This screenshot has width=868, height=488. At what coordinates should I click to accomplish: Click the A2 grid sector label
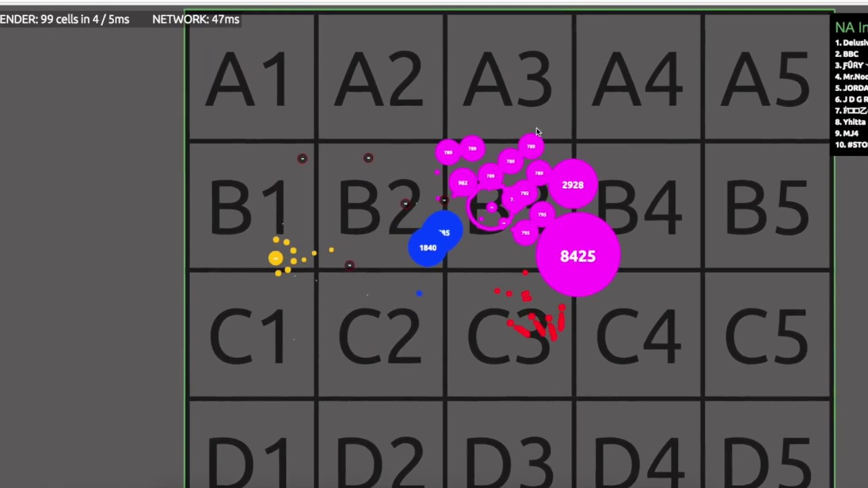click(x=379, y=80)
